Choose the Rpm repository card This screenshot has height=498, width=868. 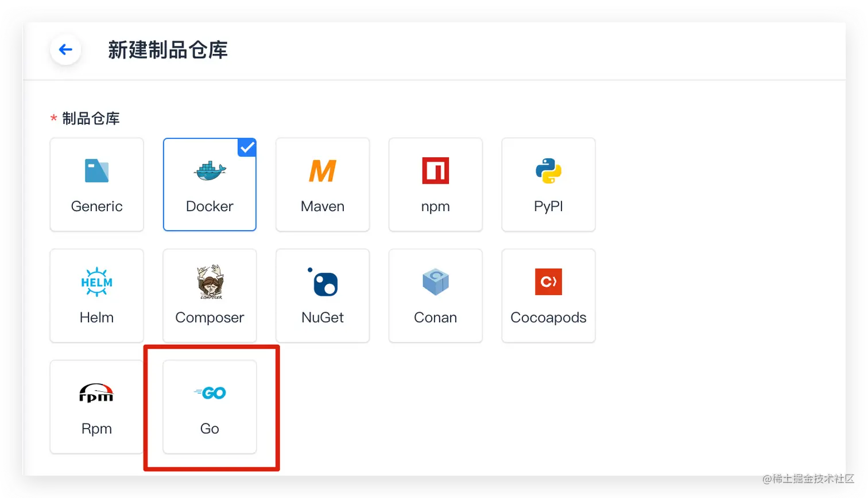(x=96, y=407)
